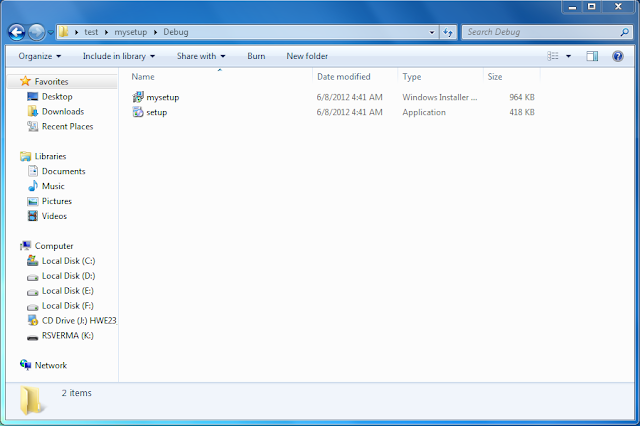Click the Local Disk (C:) drive icon
640x426 pixels.
(x=32, y=260)
